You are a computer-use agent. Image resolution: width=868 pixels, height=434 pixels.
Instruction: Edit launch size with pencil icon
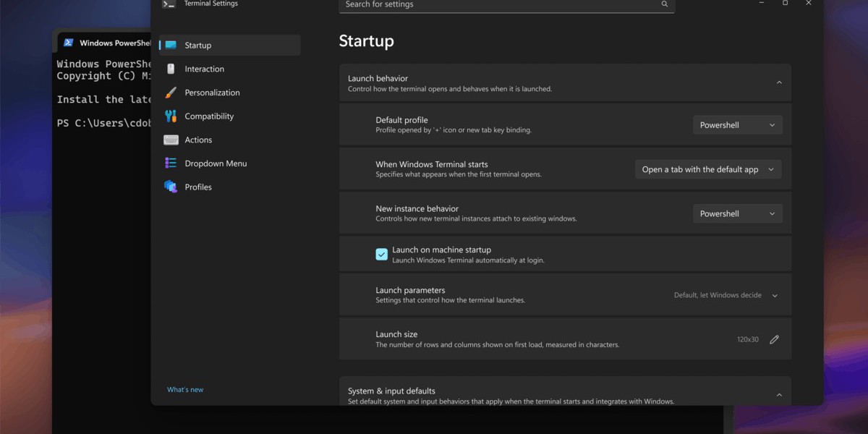pyautogui.click(x=774, y=339)
